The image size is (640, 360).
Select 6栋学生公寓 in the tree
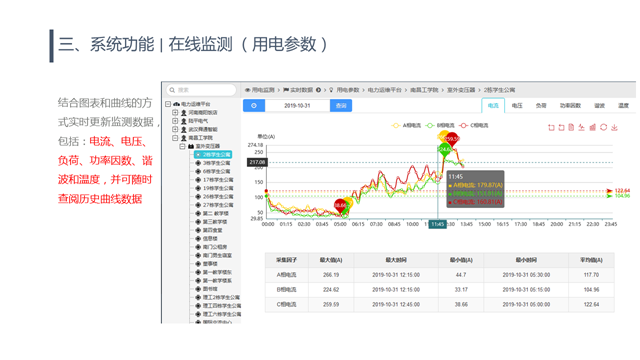tap(216, 171)
